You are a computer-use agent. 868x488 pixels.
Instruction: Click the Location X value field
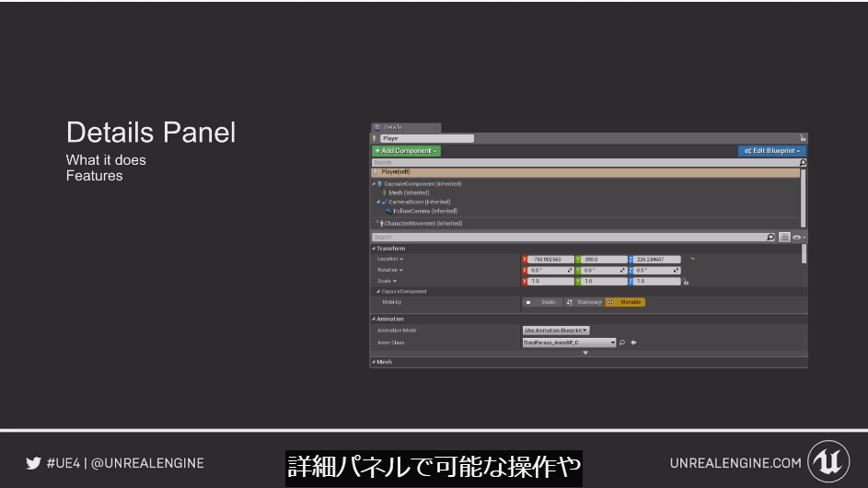click(x=550, y=260)
